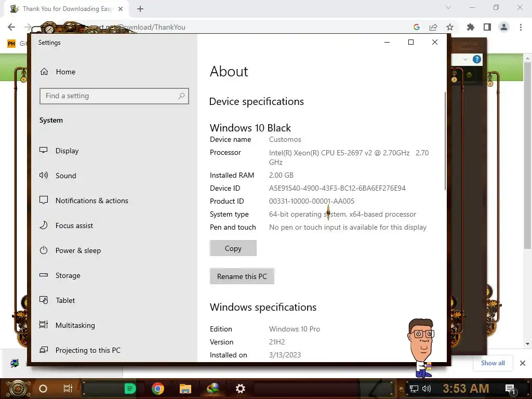532x399 pixels.
Task: Click the PH bookmark icon
Action: [x=11, y=43]
